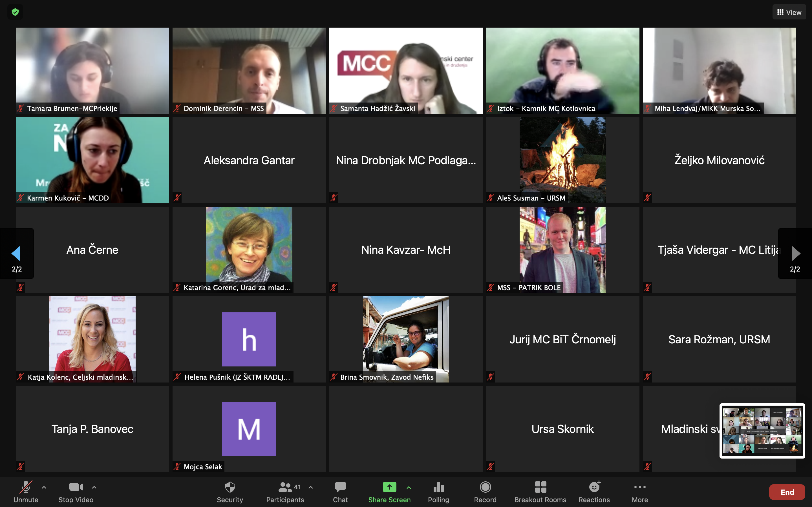Start recording the meeting
The height and width of the screenshot is (507, 812).
[485, 492]
